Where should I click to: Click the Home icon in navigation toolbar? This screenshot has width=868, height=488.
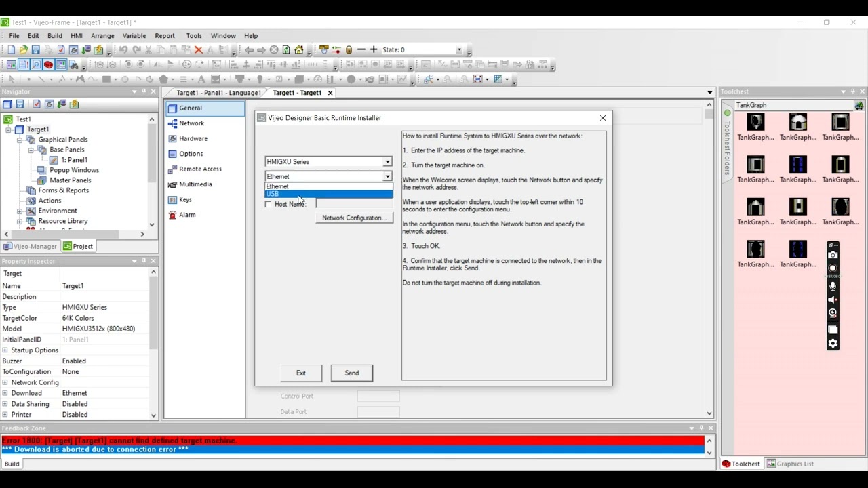tap(298, 49)
